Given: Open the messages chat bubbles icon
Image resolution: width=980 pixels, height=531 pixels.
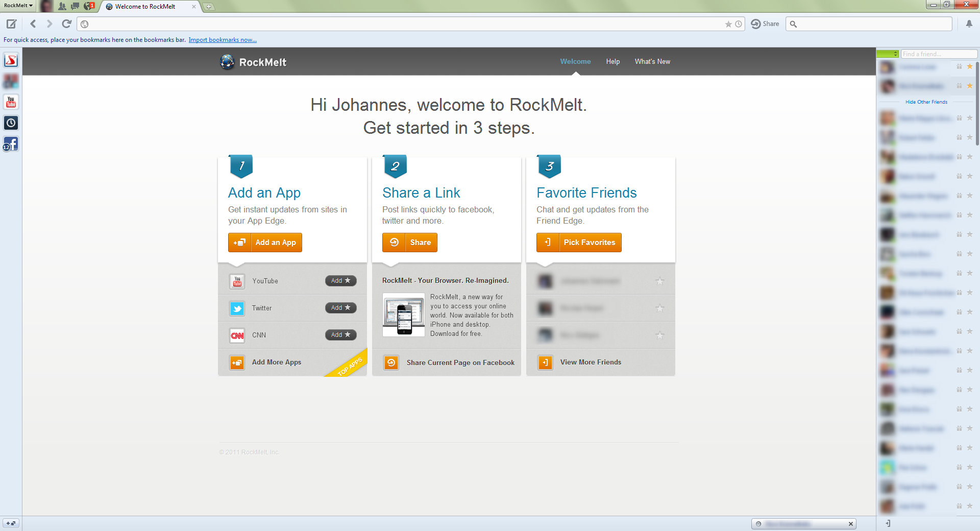Looking at the screenshot, I should point(75,6).
